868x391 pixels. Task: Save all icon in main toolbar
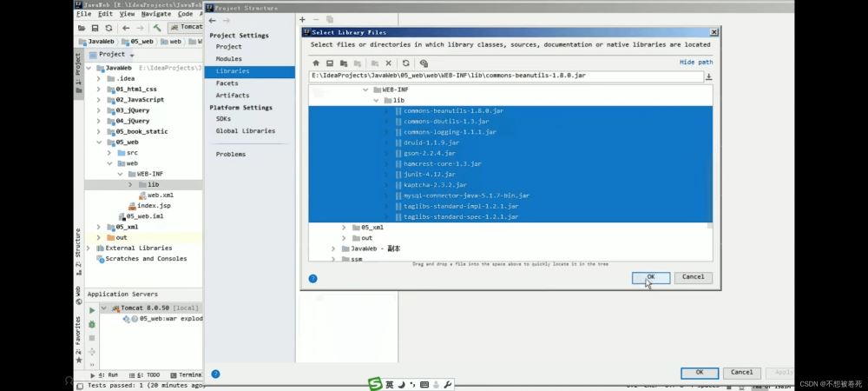pos(95,28)
